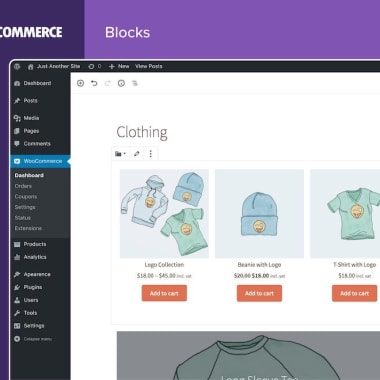Click the updates counter icon in admin bar
The height and width of the screenshot is (380, 380).
click(x=95, y=66)
